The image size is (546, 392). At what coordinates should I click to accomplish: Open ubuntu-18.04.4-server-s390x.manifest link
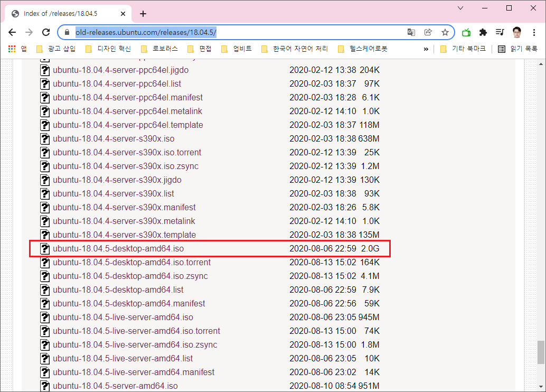tap(124, 208)
